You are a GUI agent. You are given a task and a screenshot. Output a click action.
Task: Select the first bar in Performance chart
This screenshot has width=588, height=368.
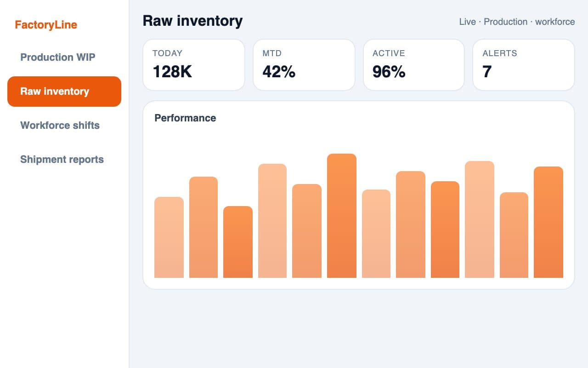169,237
